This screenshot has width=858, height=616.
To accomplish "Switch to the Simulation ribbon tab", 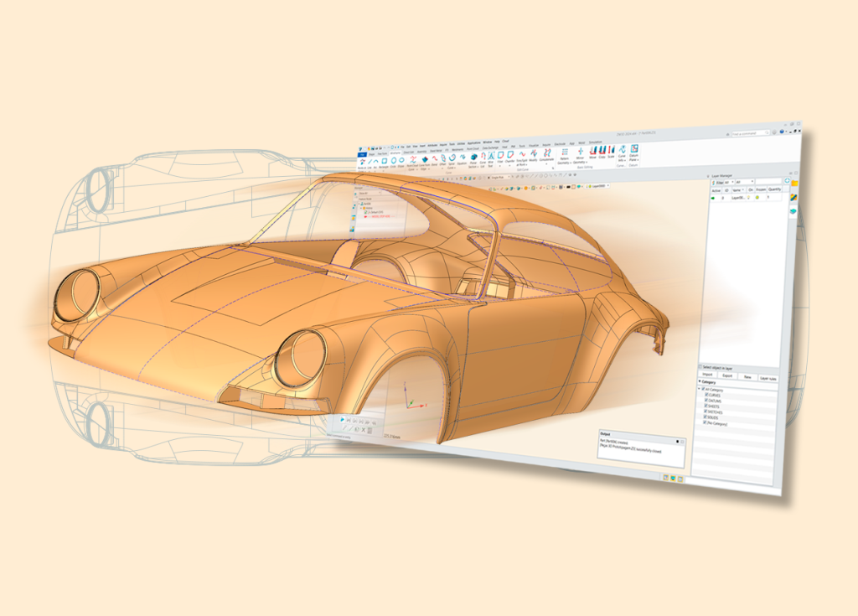I will [x=596, y=142].
